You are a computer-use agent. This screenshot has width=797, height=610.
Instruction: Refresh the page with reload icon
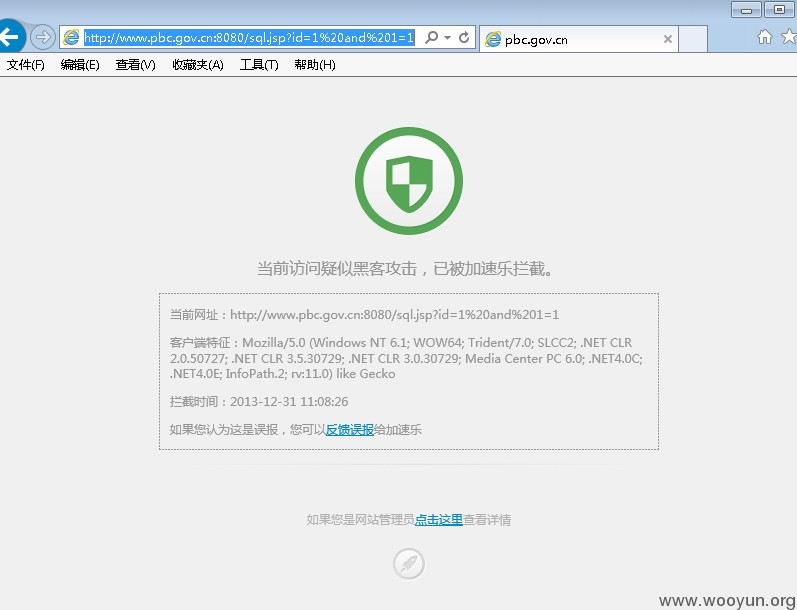pos(464,37)
